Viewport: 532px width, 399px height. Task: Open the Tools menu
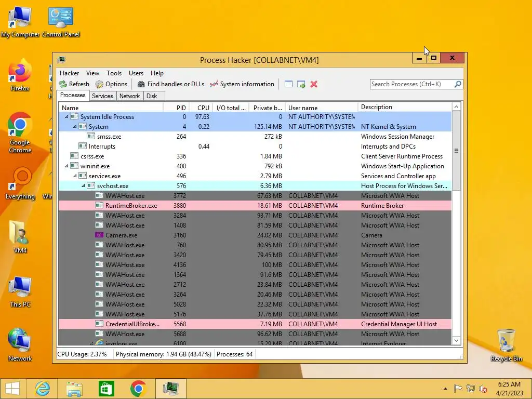pos(114,73)
